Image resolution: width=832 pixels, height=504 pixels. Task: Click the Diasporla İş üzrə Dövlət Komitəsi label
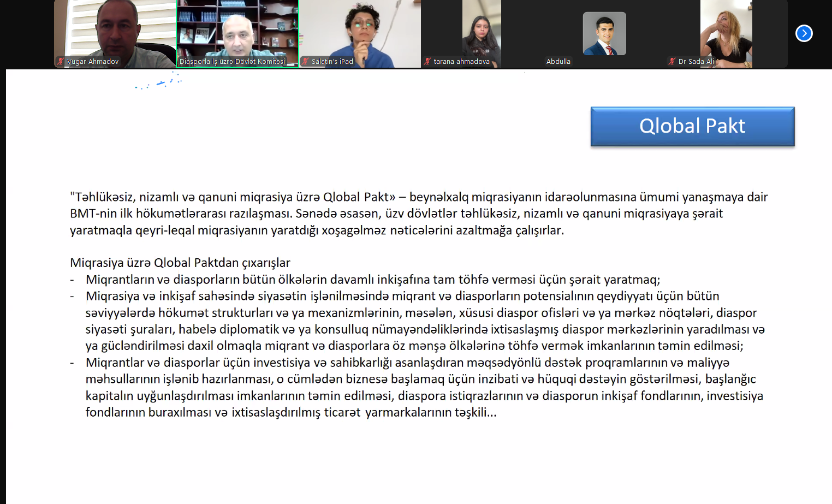233,62
